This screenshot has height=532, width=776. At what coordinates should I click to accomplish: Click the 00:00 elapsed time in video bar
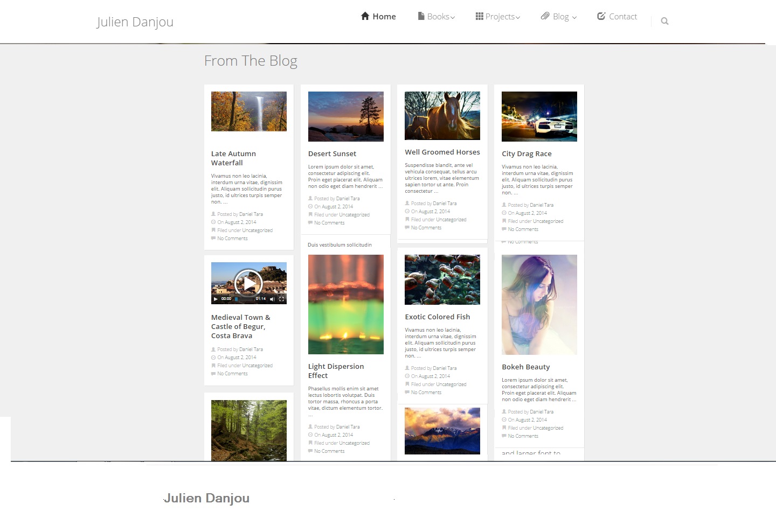[x=226, y=299]
